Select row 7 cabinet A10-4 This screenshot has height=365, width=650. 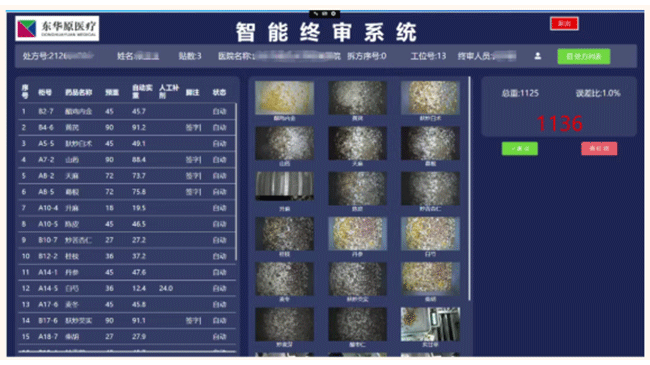coord(126,208)
